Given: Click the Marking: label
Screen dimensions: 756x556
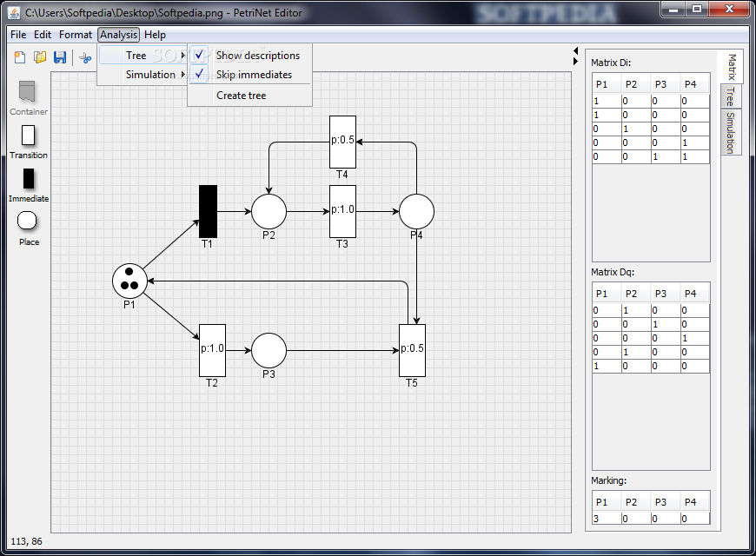Looking at the screenshot, I should coord(609,480).
